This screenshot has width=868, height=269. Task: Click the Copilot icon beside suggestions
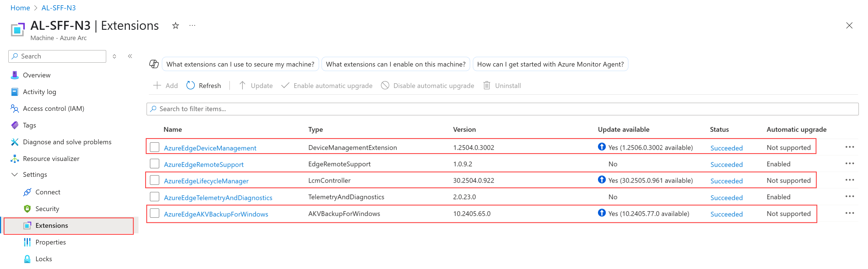click(154, 64)
